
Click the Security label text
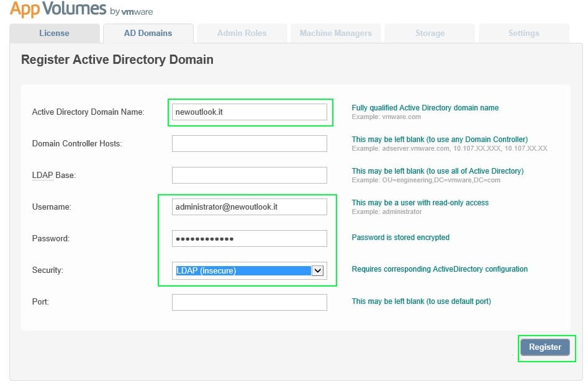48,270
